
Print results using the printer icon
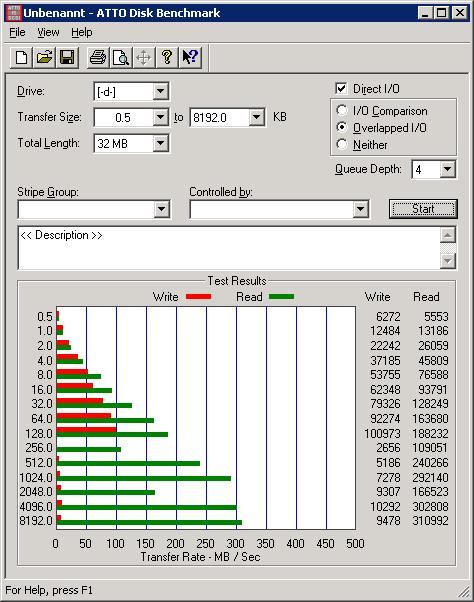[98, 58]
